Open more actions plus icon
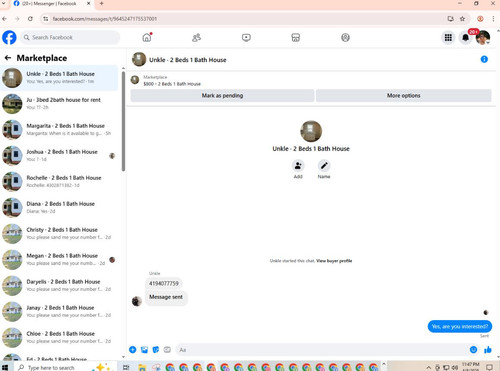The image size is (500, 371). tap(132, 350)
